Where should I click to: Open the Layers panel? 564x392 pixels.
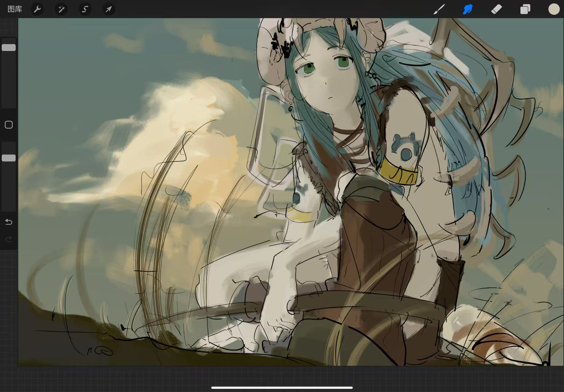point(525,9)
